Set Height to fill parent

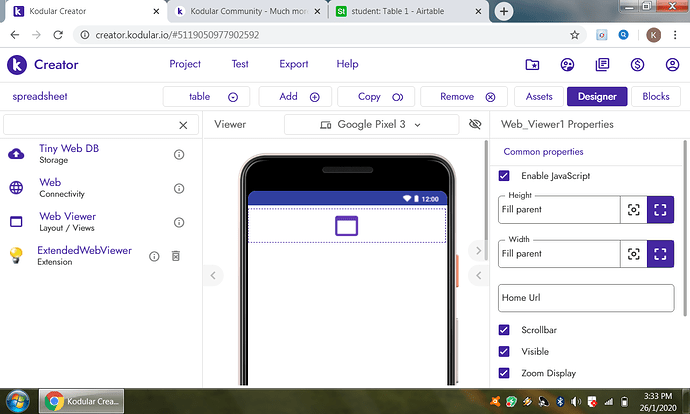(660, 210)
